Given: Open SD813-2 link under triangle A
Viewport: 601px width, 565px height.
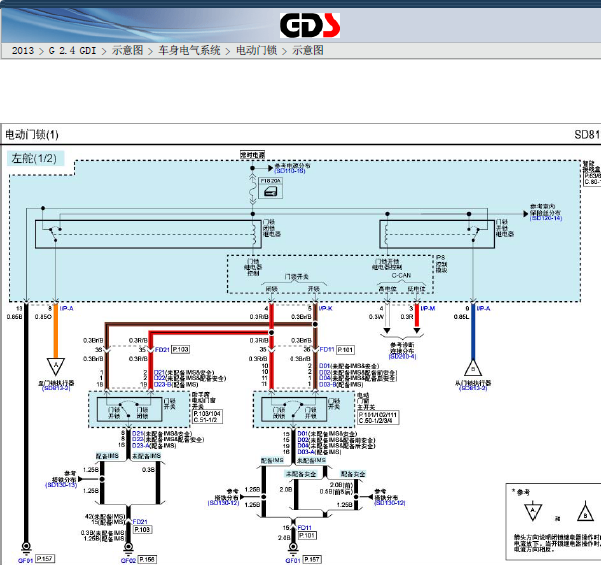Looking at the screenshot, I should point(56,388).
